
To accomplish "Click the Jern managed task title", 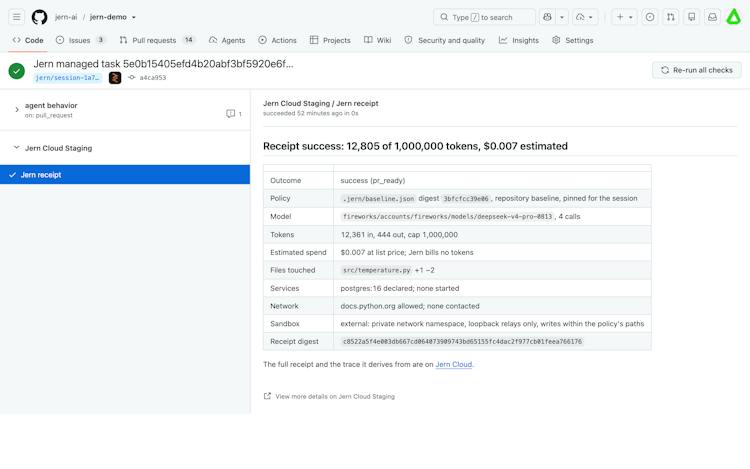I will click(163, 64).
